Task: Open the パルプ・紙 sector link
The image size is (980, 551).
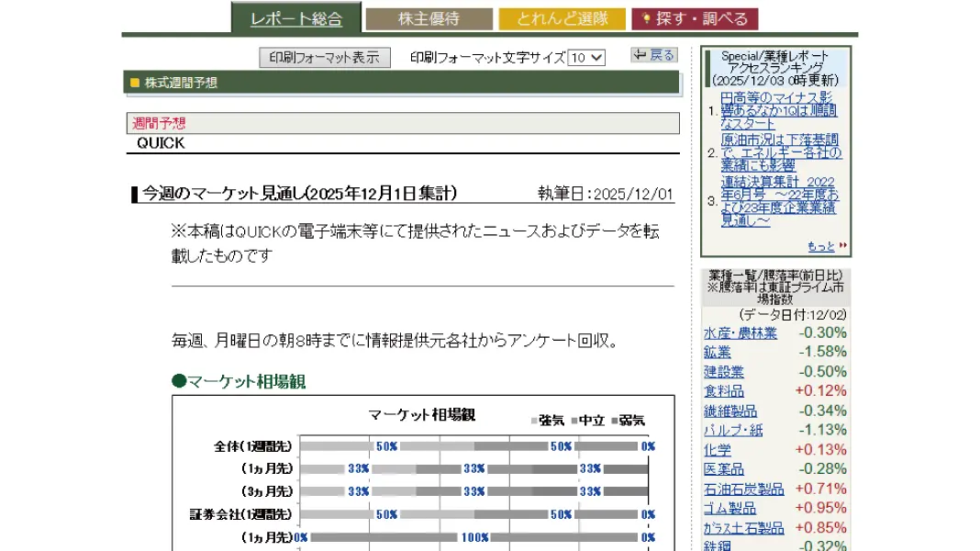Action: click(733, 431)
